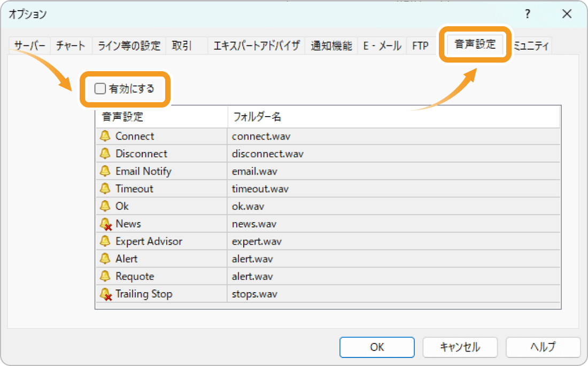Open help with the ヘルプ button
This screenshot has width=588, height=366.
click(543, 347)
